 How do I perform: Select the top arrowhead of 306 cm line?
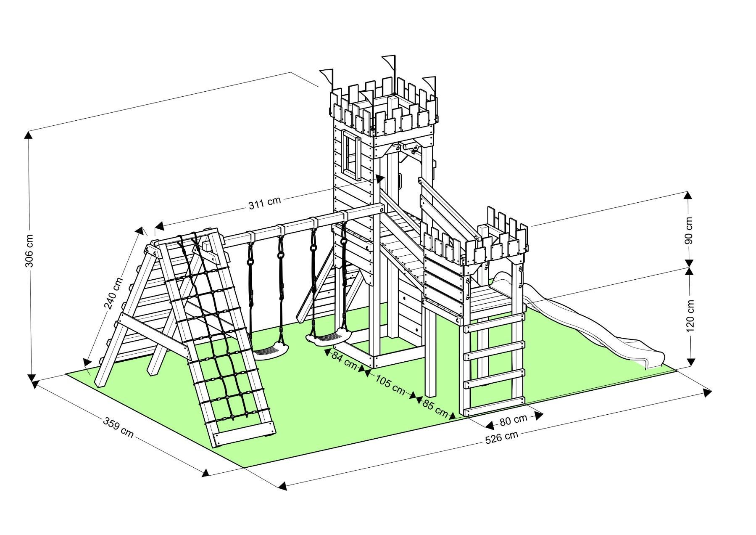pos(29,135)
